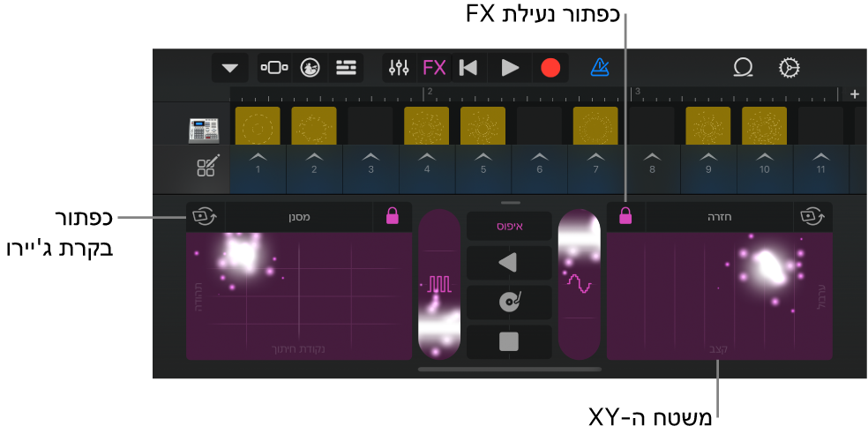Open the song Settings gear
Screen dimensions: 868x441
click(789, 68)
